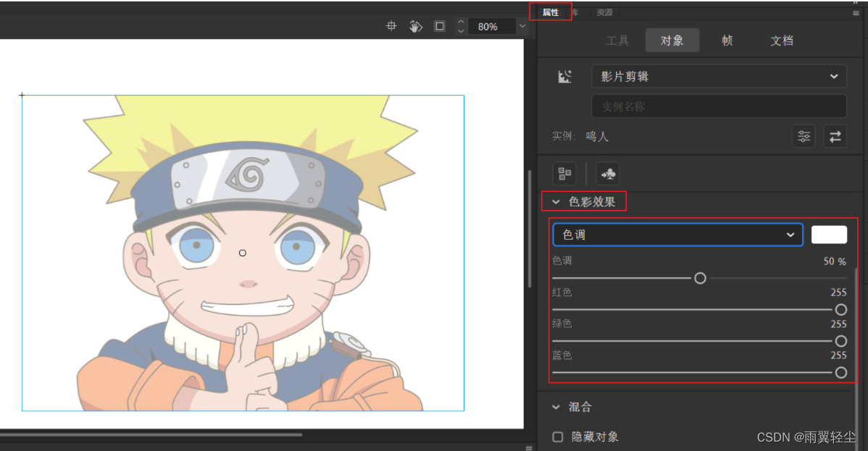Switch to the 资源 panel tab
The width and height of the screenshot is (868, 451).
(604, 12)
